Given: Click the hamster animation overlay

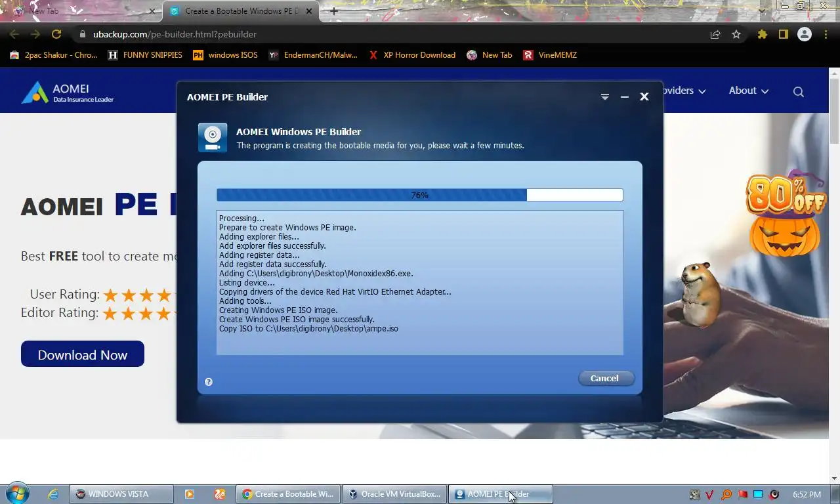Looking at the screenshot, I should (701, 294).
